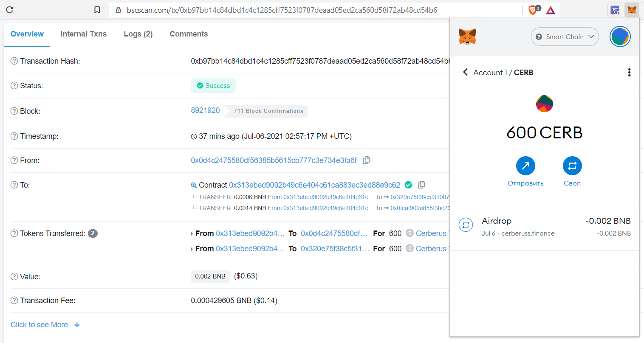Screen dimensions: 644x343
Task: Click the browser address bar URL
Action: coord(282,10)
